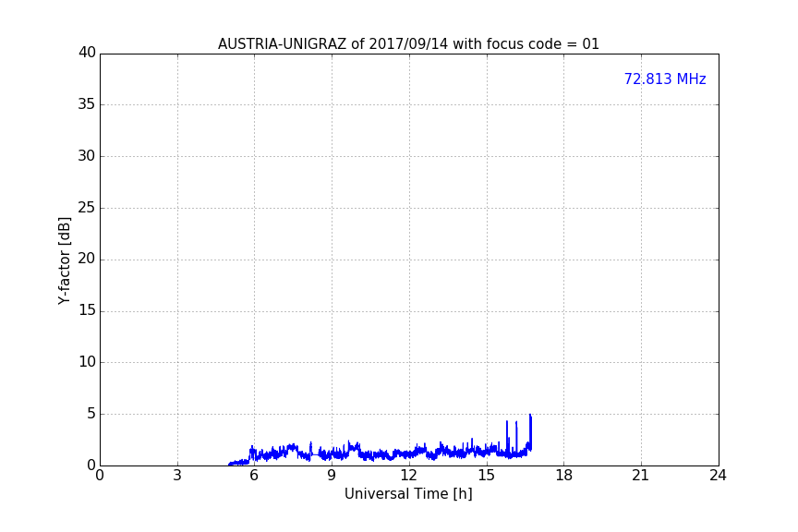Click x-axis tick label 12
This screenshot has width=798, height=532.
tap(408, 476)
